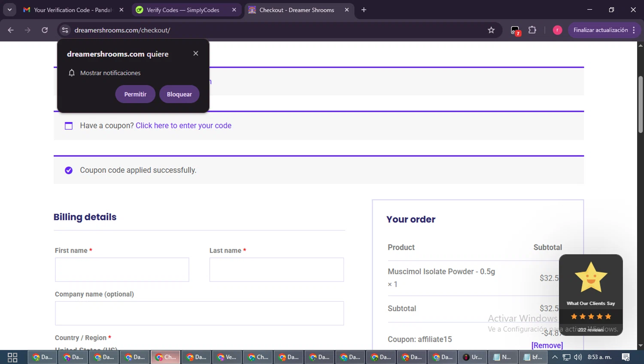Click the First name input field
644x364 pixels.
(x=122, y=269)
